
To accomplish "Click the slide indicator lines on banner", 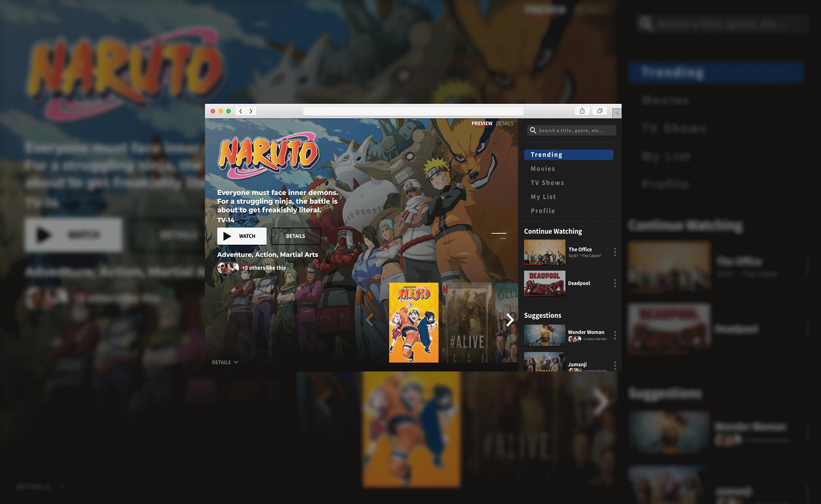I will pos(499,236).
